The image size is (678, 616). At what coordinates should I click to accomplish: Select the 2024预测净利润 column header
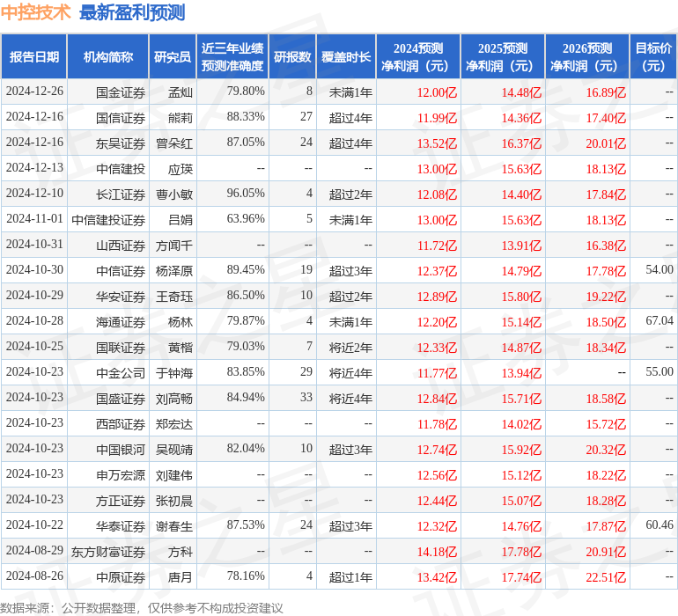417,57
